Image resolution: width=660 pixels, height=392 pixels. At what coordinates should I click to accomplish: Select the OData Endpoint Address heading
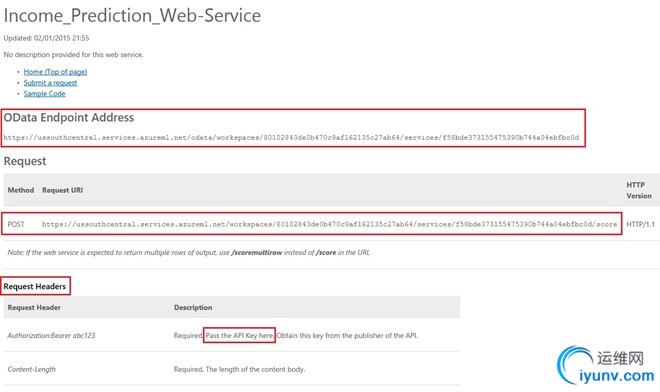pos(69,117)
